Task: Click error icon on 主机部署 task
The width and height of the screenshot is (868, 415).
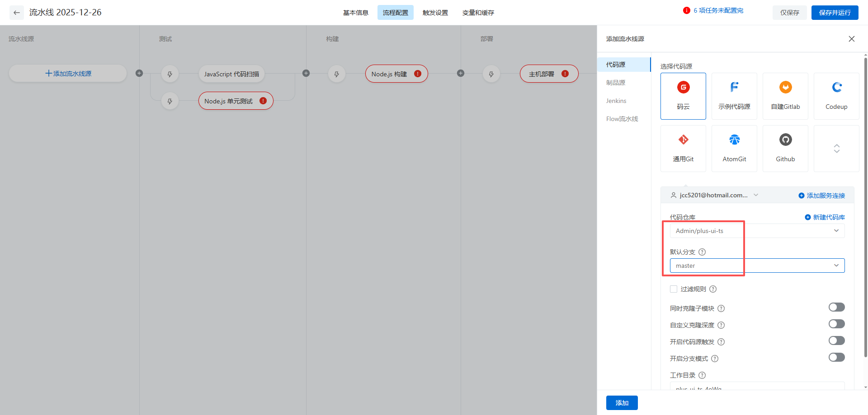Action: [565, 74]
